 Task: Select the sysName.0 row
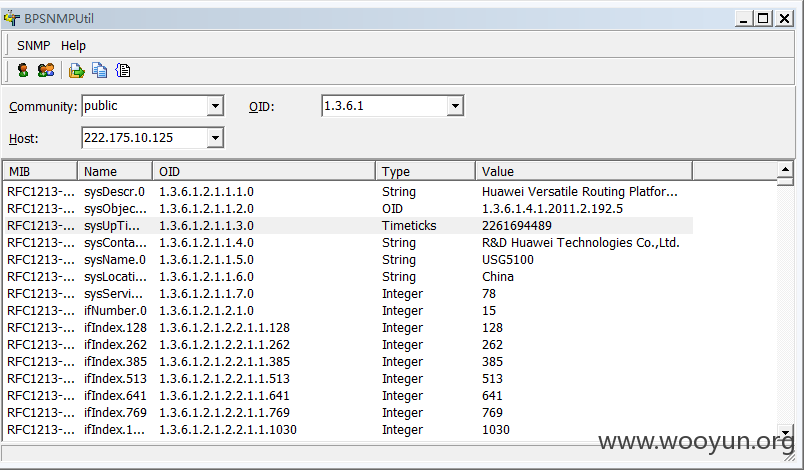349,259
